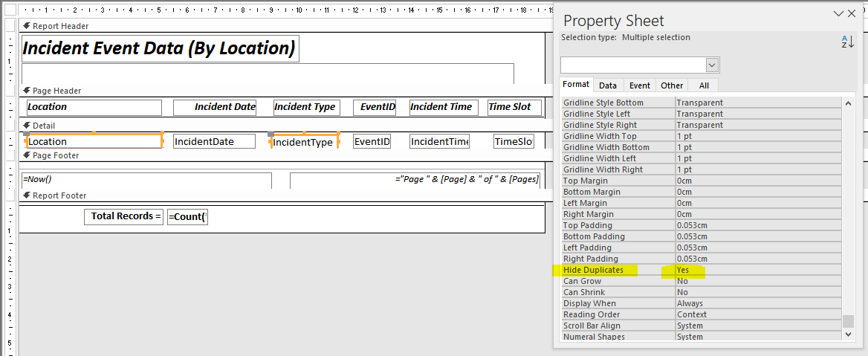Switch to the Format tab

coord(576,85)
